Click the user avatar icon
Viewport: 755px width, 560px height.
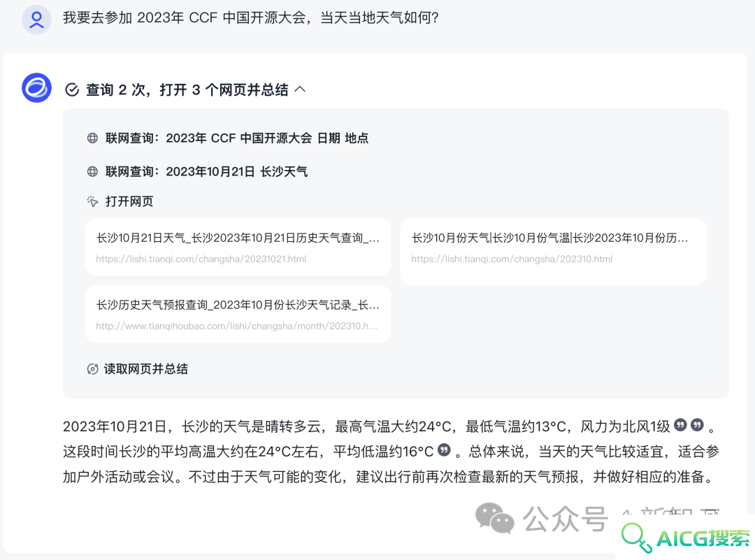[36, 20]
